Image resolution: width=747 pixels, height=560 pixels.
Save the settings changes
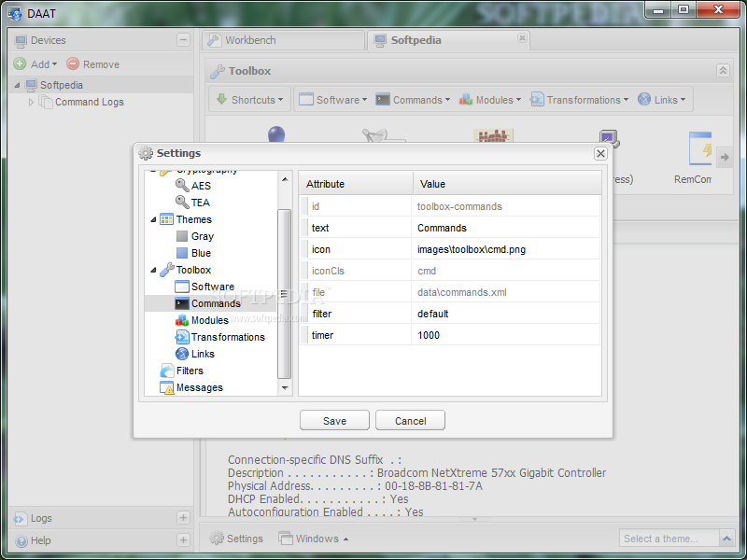point(334,421)
